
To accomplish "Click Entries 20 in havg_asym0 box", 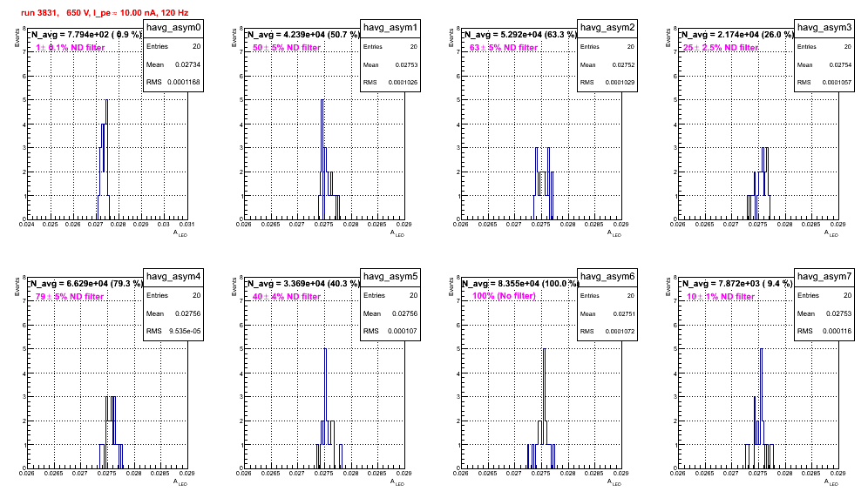I will pyautogui.click(x=173, y=46).
